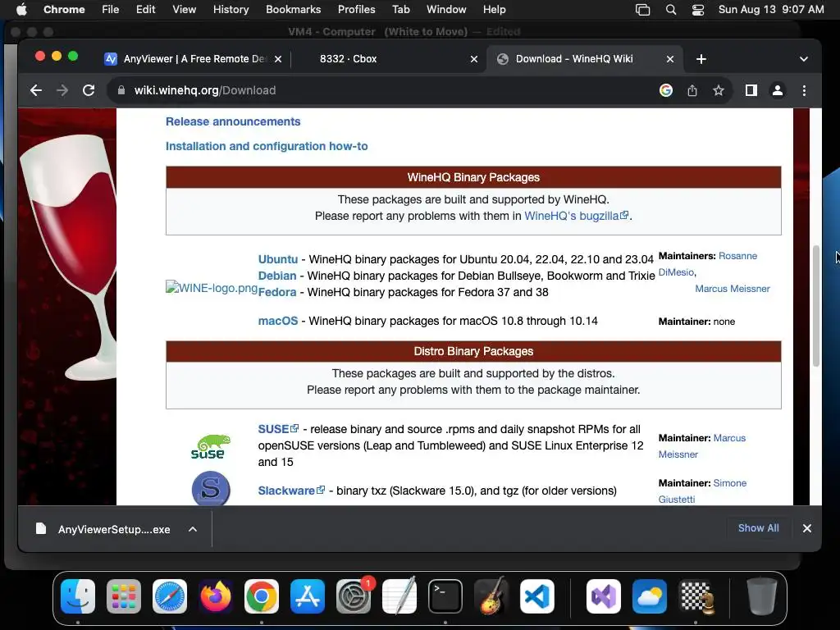Open Chess app from the Dock
This screenshot has width=840, height=630.
pos(696,596)
